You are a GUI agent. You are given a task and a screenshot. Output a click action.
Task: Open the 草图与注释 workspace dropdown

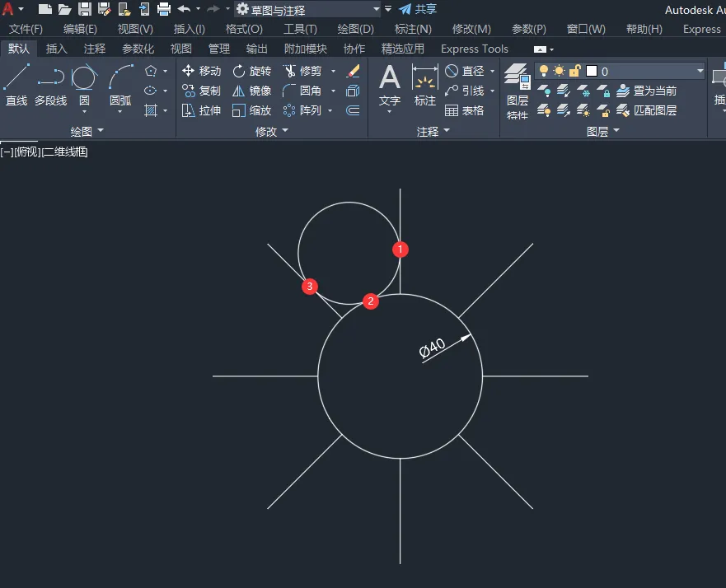click(x=376, y=10)
